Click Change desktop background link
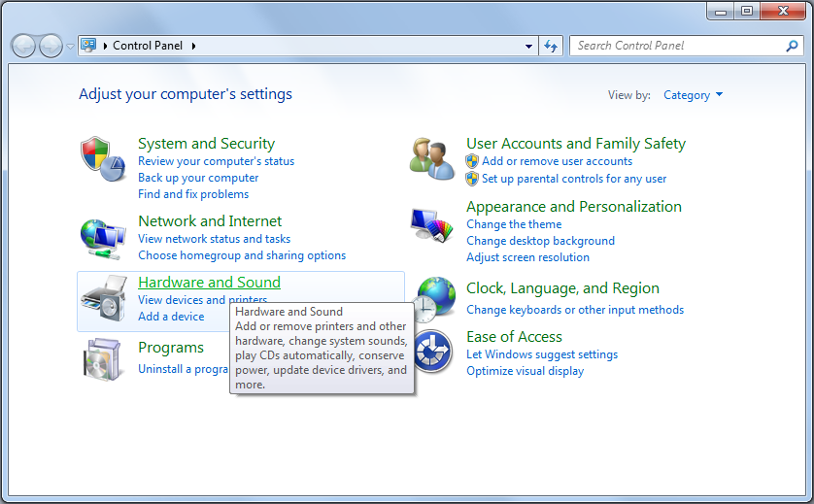The width and height of the screenshot is (814, 504). coord(540,241)
